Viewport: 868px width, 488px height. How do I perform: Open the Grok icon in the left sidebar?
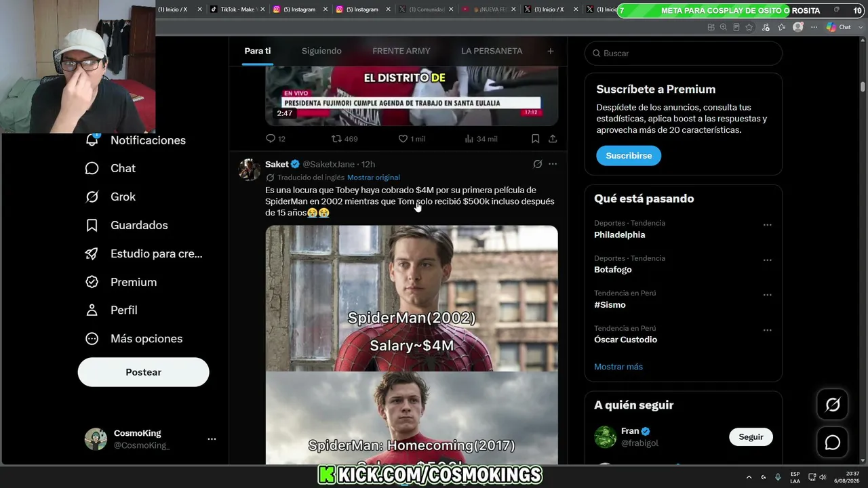[x=92, y=197]
